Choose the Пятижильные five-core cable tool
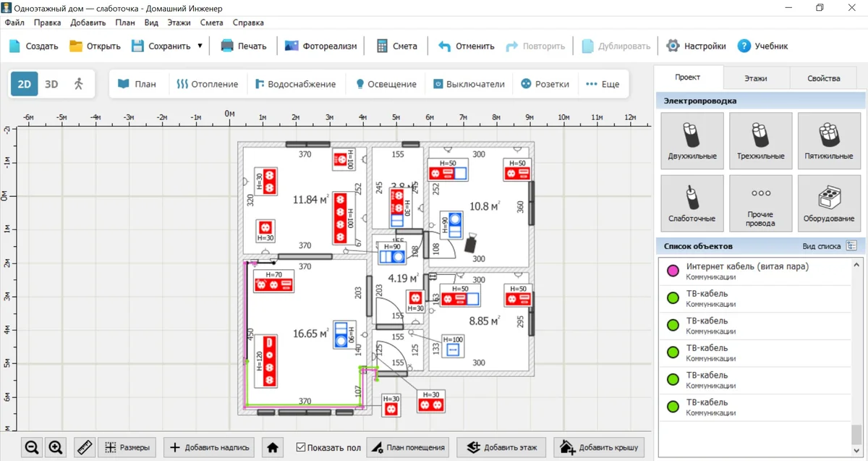Viewport: 868px width, 461px height. [828, 140]
